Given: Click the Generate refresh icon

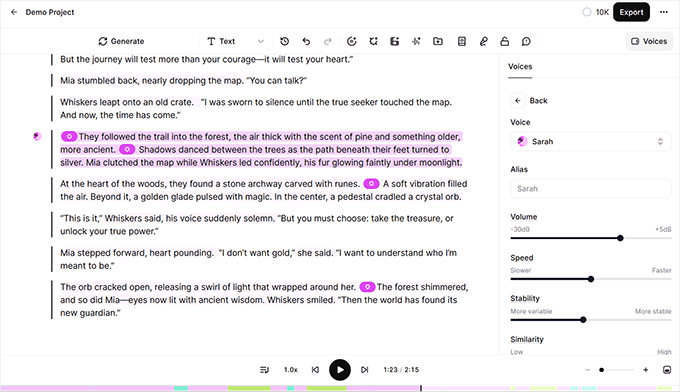Looking at the screenshot, I should [103, 41].
